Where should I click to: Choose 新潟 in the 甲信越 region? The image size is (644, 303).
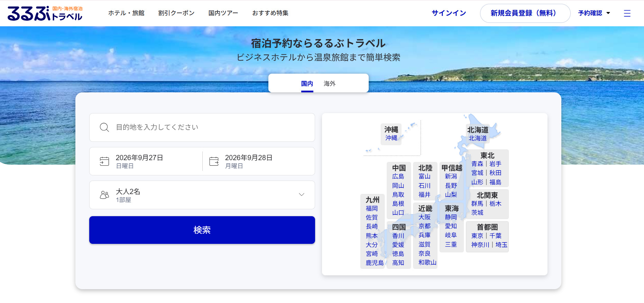click(x=451, y=176)
